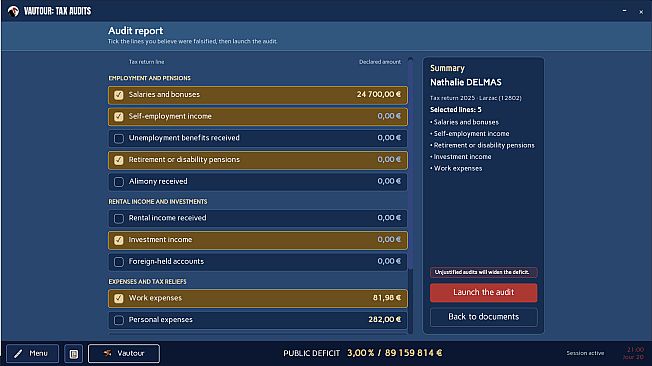Click the 282,00 € personal expenses amount
This screenshot has height=366, width=652.
coord(385,319)
